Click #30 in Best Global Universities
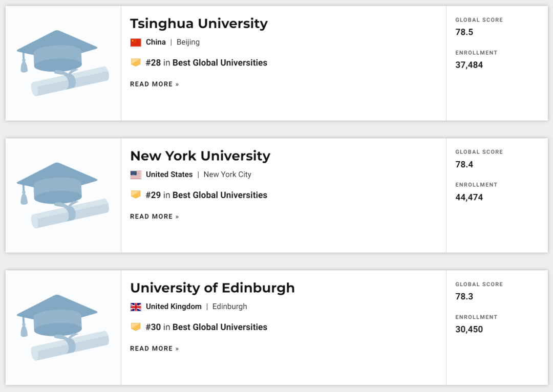This screenshot has height=392, width=553. 206,327
